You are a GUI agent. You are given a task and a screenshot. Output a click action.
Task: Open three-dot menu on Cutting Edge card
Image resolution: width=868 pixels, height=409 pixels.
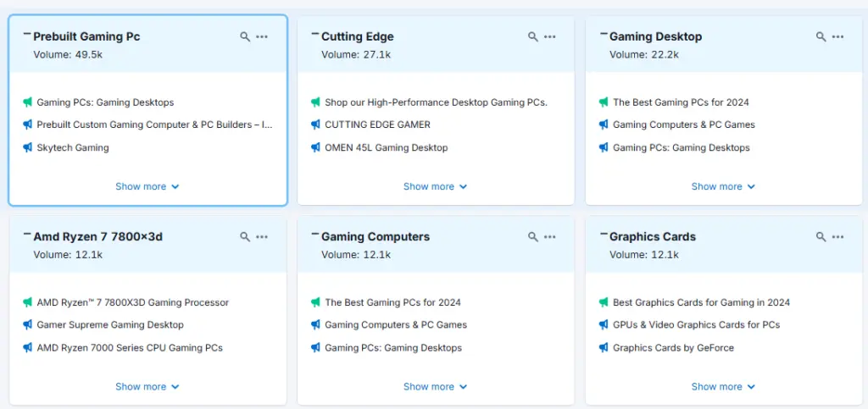coord(550,37)
